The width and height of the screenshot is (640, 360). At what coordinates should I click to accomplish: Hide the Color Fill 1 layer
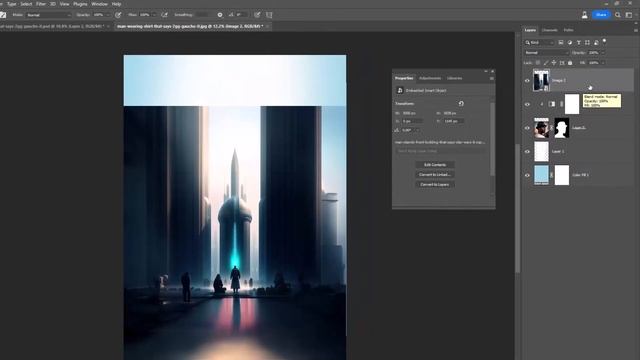click(527, 175)
